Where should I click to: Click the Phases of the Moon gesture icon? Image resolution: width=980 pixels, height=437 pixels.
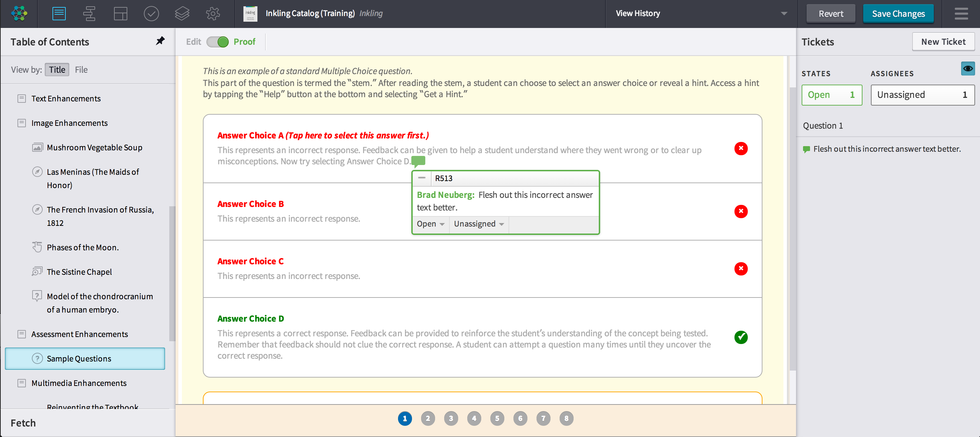click(37, 247)
